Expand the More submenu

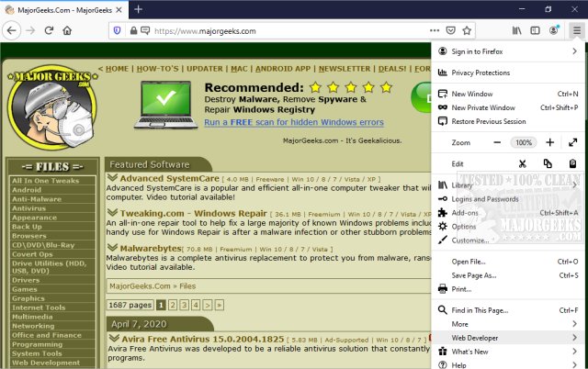click(508, 324)
